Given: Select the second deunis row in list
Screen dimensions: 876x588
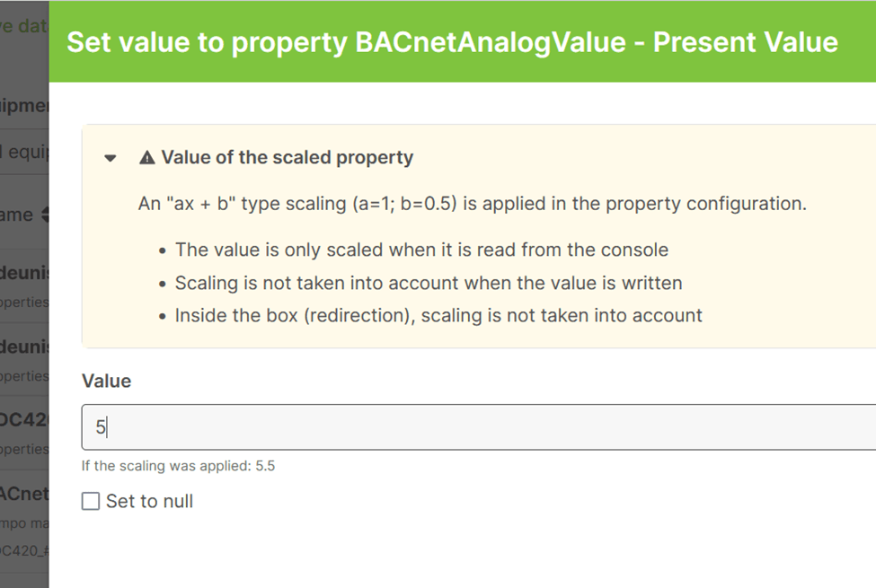Looking at the screenshot, I should [24, 346].
